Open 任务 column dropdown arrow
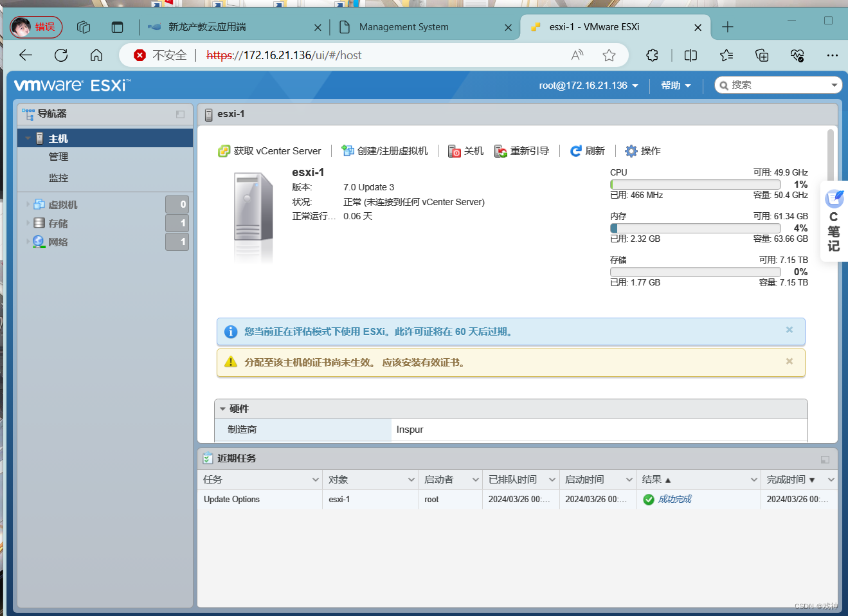The width and height of the screenshot is (848, 616). click(316, 480)
